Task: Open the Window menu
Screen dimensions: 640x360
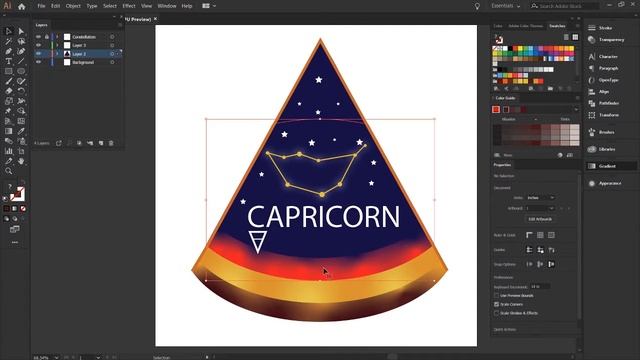Action: (167, 6)
